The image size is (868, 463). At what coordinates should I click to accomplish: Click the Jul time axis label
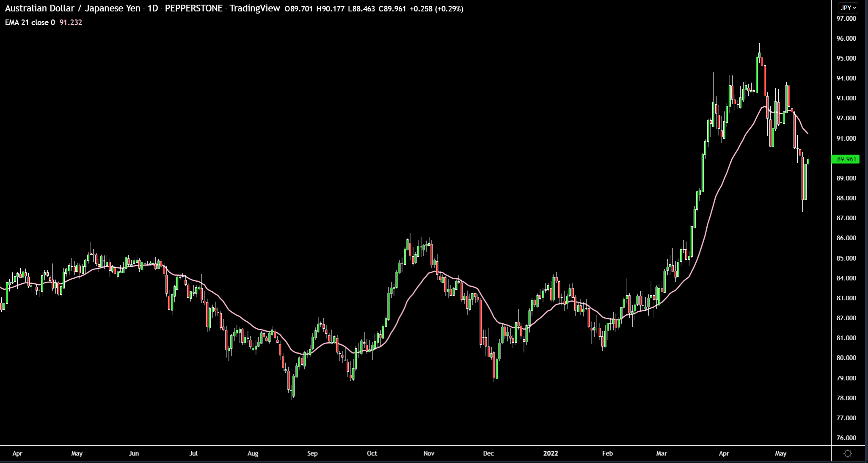click(193, 454)
